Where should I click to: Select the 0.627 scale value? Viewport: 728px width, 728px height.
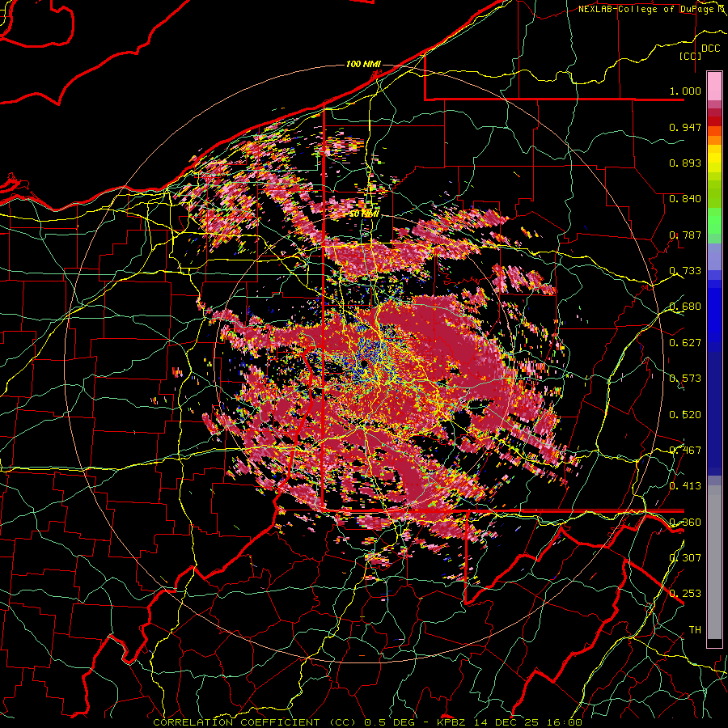point(685,343)
